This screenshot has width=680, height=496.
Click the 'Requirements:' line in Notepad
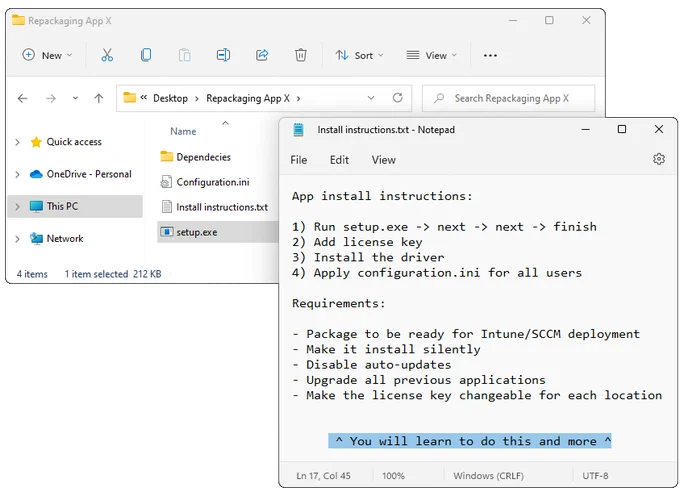click(339, 303)
